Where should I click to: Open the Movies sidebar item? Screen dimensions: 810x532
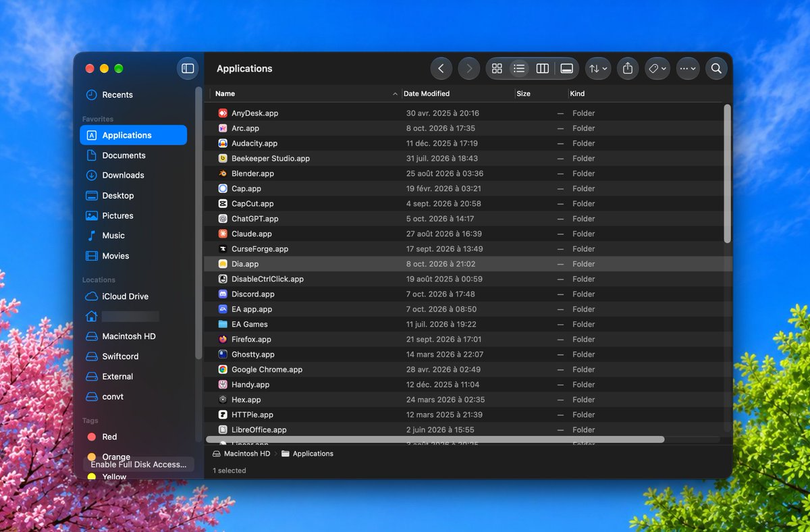pos(133,256)
